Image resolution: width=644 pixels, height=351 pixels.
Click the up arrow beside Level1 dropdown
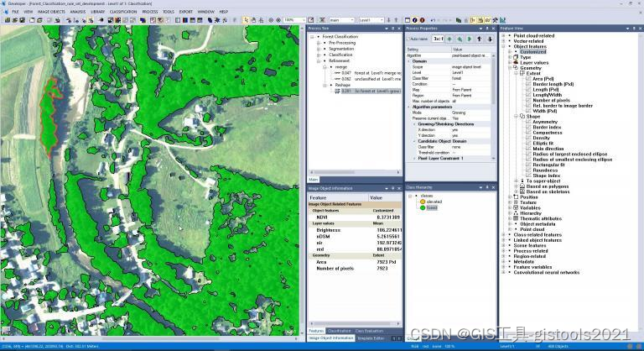click(397, 20)
